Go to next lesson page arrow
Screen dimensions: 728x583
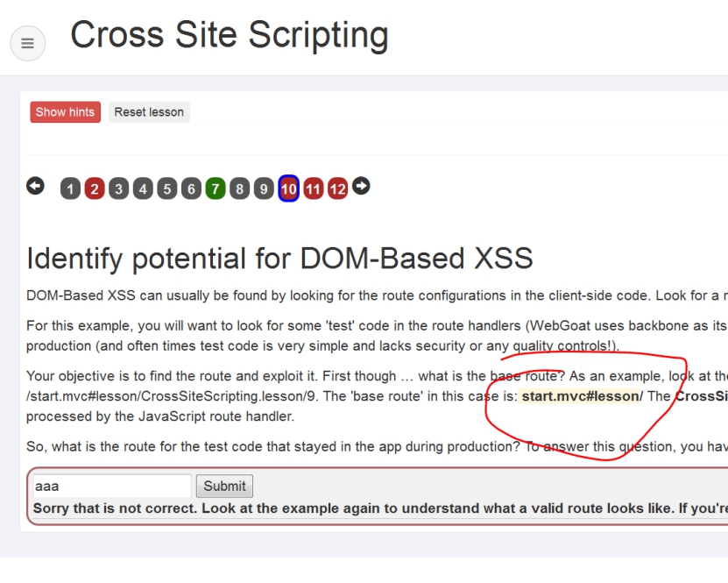click(361, 186)
